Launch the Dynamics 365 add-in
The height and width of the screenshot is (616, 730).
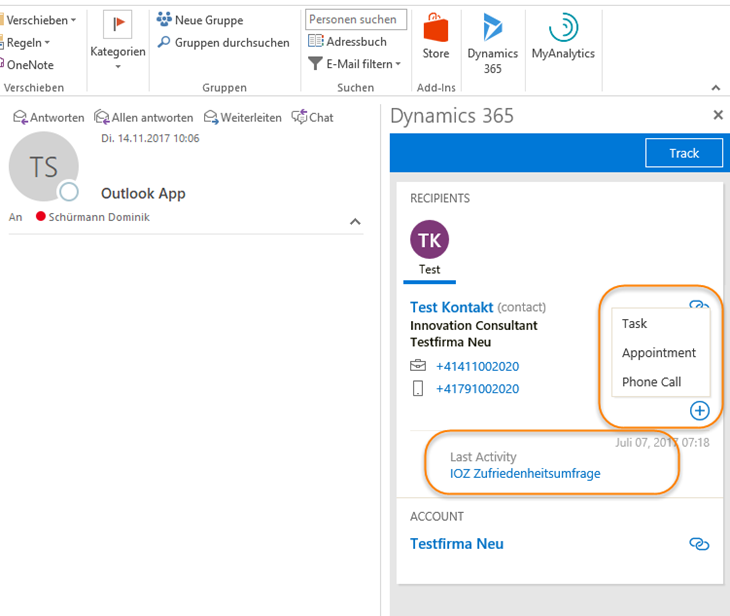(x=493, y=44)
